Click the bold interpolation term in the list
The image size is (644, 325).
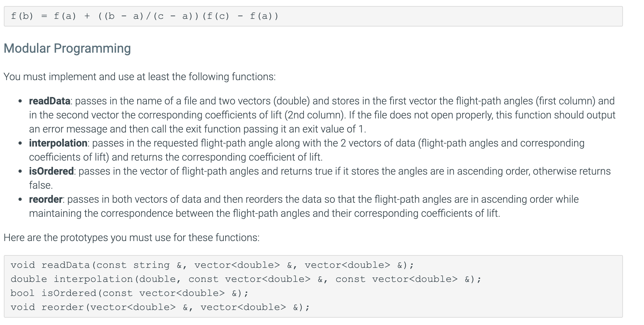[58, 143]
